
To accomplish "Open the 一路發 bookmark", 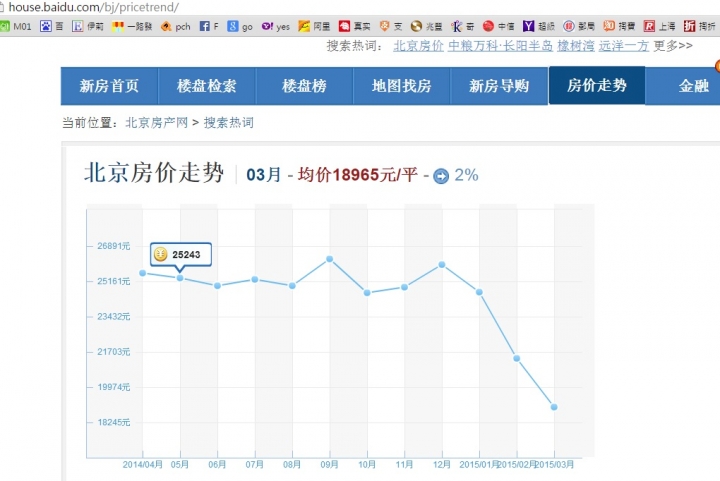I will coord(131,26).
